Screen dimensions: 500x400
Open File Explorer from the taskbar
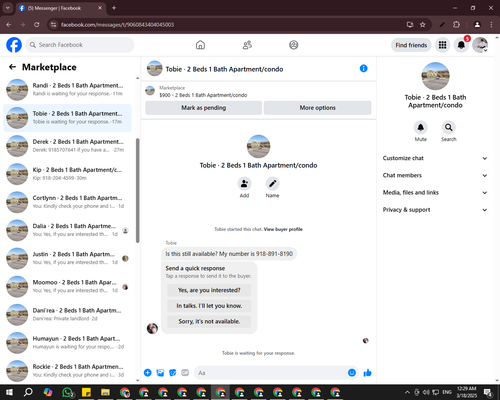(x=105, y=392)
